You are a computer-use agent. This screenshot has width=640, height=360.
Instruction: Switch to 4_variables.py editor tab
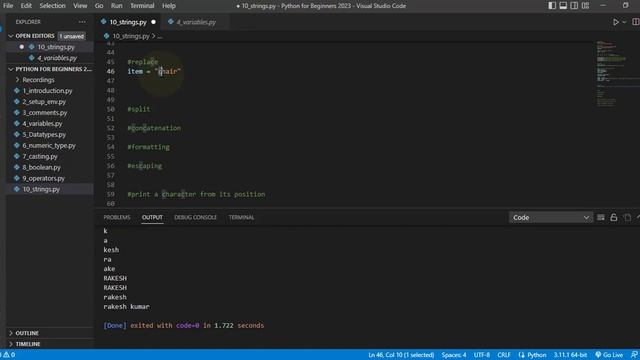(196, 22)
